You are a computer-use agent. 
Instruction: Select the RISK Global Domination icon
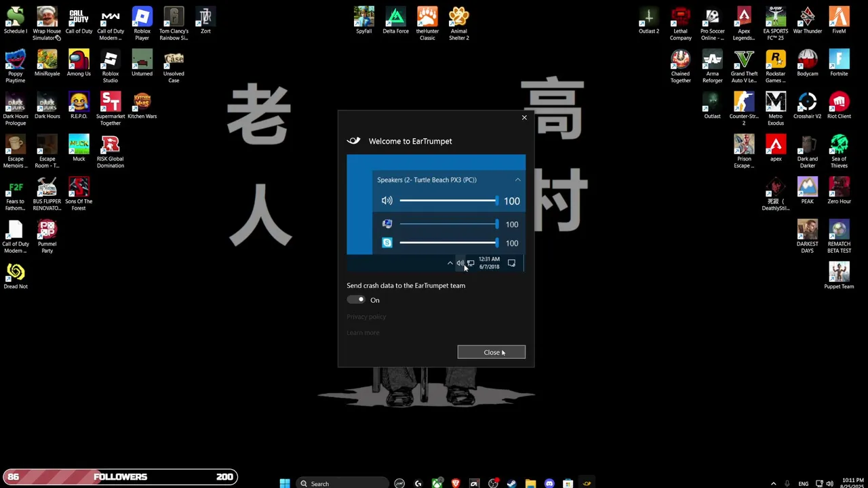(x=111, y=152)
